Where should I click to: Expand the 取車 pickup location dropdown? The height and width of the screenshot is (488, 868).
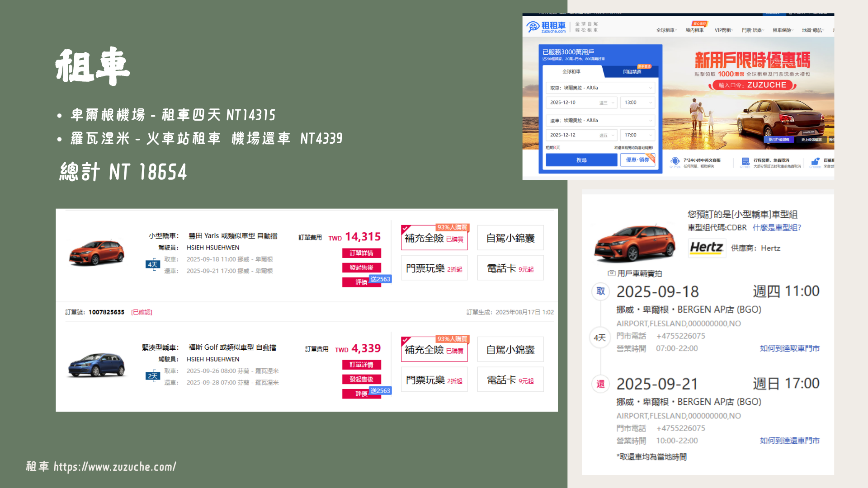click(x=601, y=88)
